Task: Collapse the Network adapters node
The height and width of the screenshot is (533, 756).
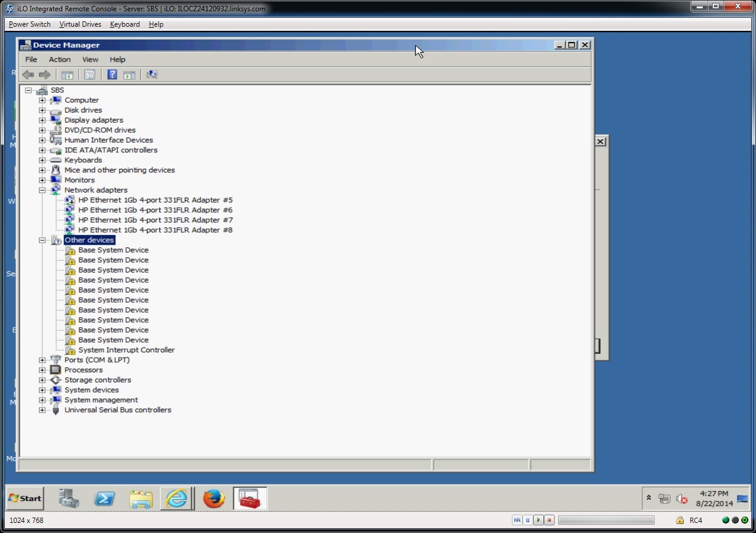Action: 42,190
